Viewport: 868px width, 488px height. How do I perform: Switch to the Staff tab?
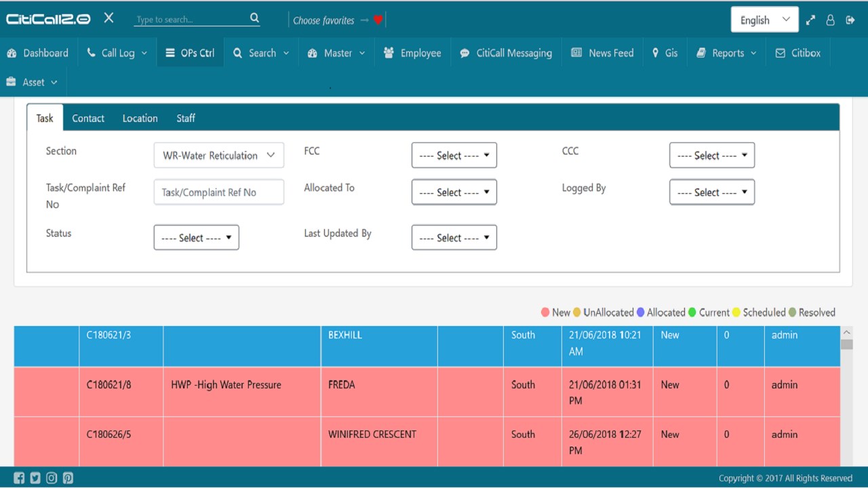click(186, 118)
